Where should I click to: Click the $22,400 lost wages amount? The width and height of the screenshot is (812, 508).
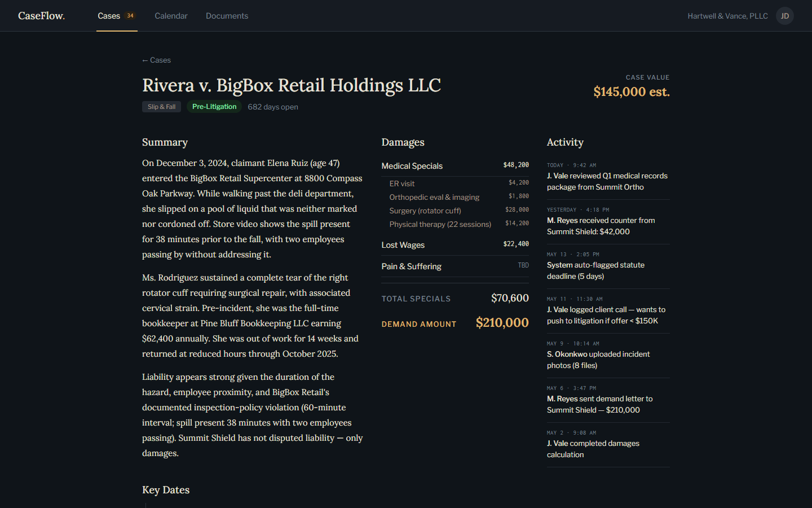[x=516, y=244]
